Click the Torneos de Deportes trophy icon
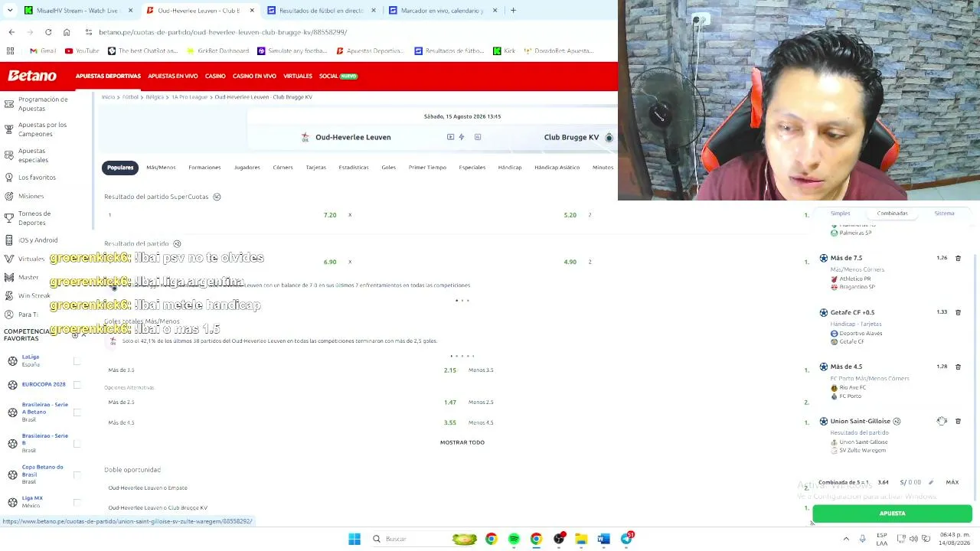 [x=9, y=218]
